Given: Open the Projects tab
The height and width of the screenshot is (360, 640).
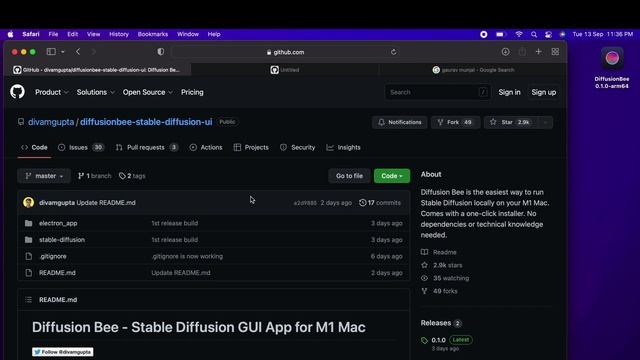Looking at the screenshot, I should 251,147.
